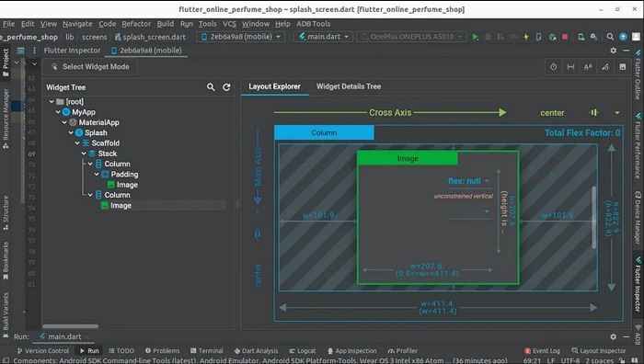
Task: Select the 2eb6a9a8 (mobile) inspector tab
Action: point(146,51)
